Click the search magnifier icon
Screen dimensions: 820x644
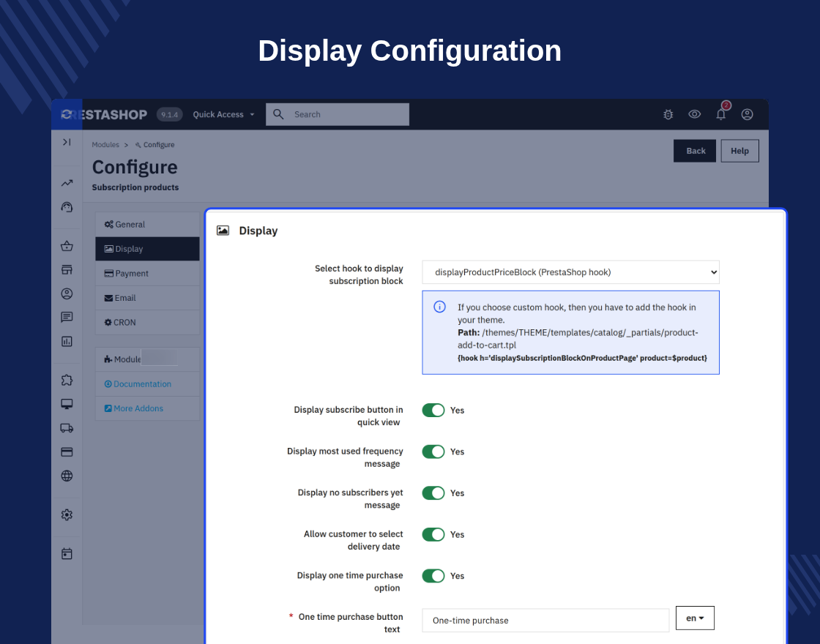pyautogui.click(x=278, y=114)
